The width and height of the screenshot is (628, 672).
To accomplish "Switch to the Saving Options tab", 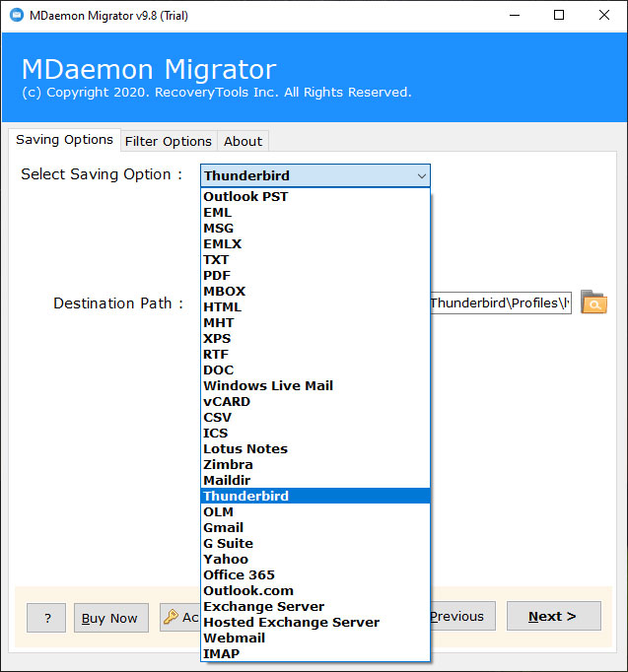I will pyautogui.click(x=64, y=140).
